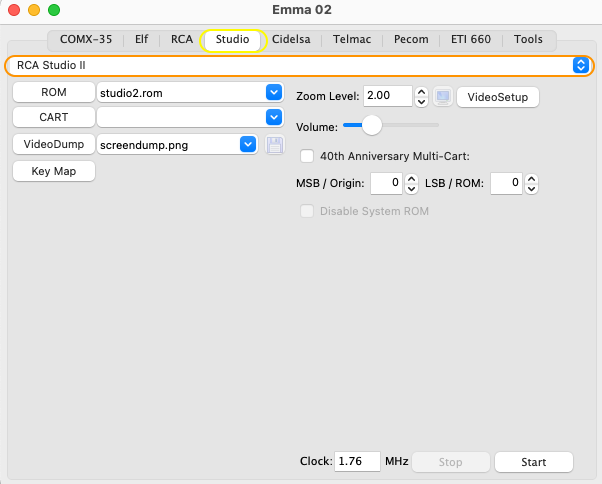The width and height of the screenshot is (602, 484).
Task: Click the Volume slider knob
Action: tap(372, 125)
